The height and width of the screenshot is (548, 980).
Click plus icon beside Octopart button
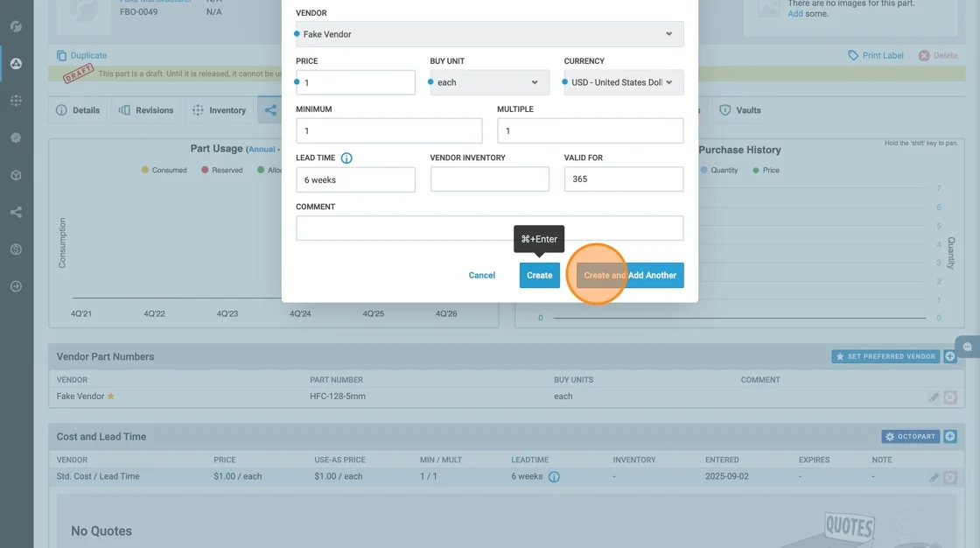point(950,436)
